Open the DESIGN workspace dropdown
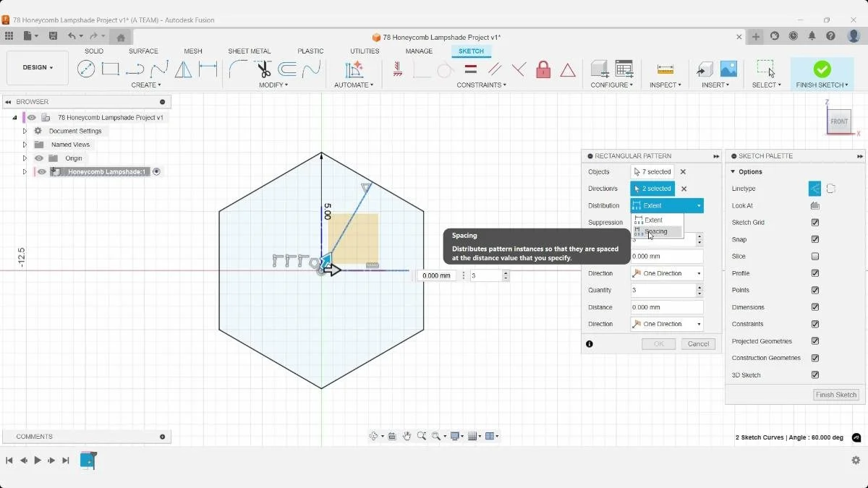This screenshot has width=868, height=488. (x=38, y=68)
